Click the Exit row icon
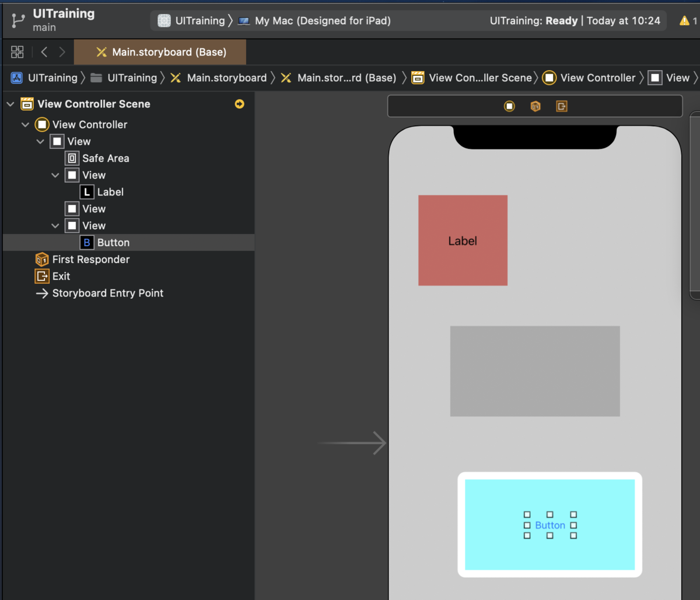This screenshot has height=600, width=700. [42, 276]
